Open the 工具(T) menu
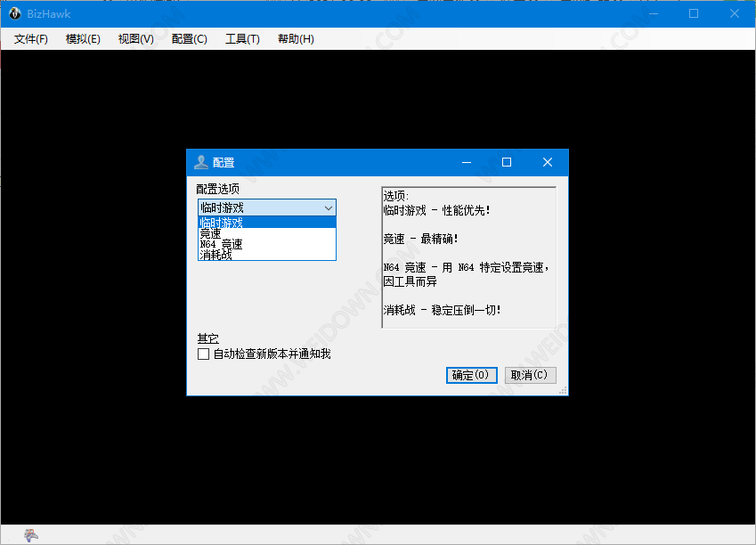This screenshot has height=545, width=756. point(242,39)
